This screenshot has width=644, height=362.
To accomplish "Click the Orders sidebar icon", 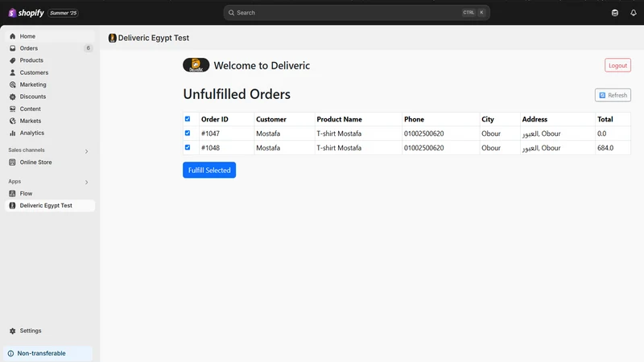I will point(12,48).
